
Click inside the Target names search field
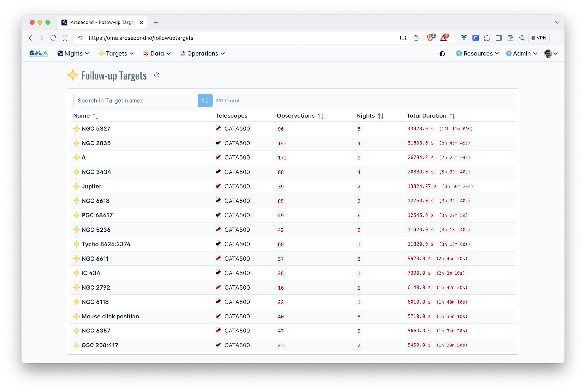[135, 101]
